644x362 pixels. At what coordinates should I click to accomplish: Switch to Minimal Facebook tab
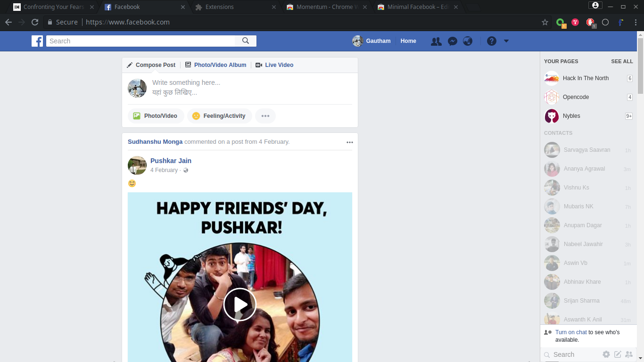click(417, 7)
